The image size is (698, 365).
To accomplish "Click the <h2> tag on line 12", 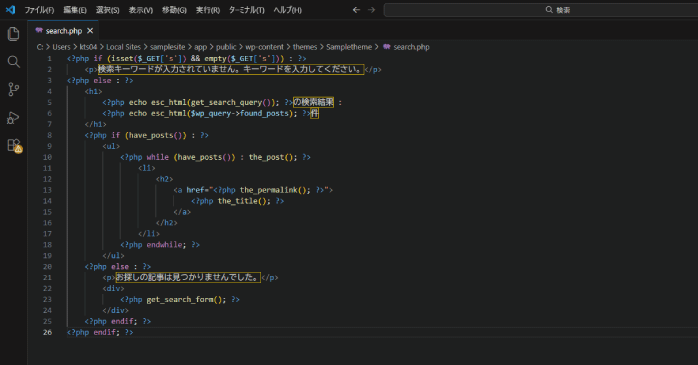I will pos(164,179).
